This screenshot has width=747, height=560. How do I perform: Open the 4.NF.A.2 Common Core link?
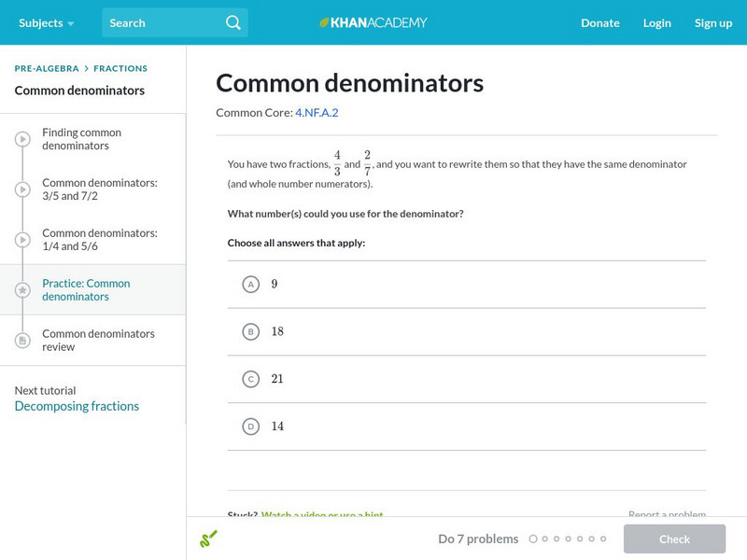coord(317,113)
